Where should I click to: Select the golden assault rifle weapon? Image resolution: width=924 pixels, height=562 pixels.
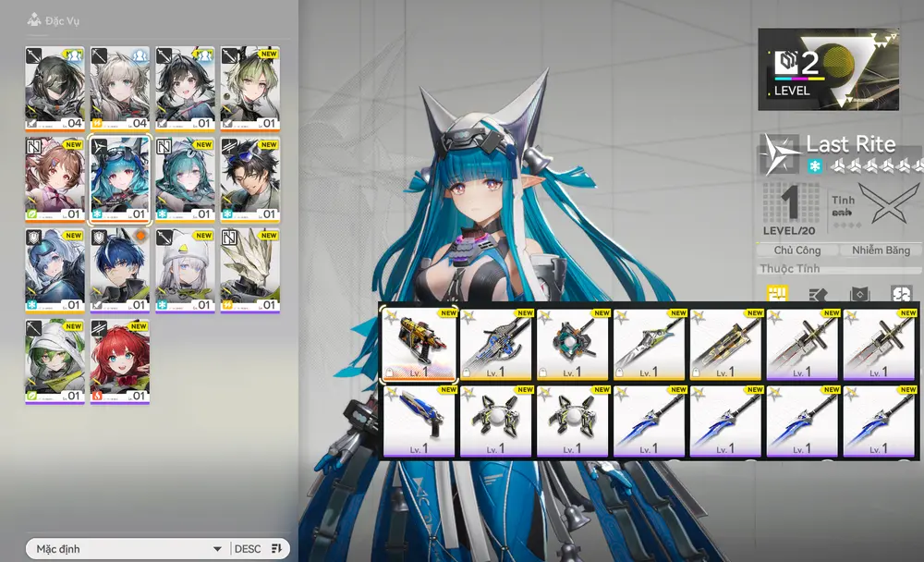point(419,344)
